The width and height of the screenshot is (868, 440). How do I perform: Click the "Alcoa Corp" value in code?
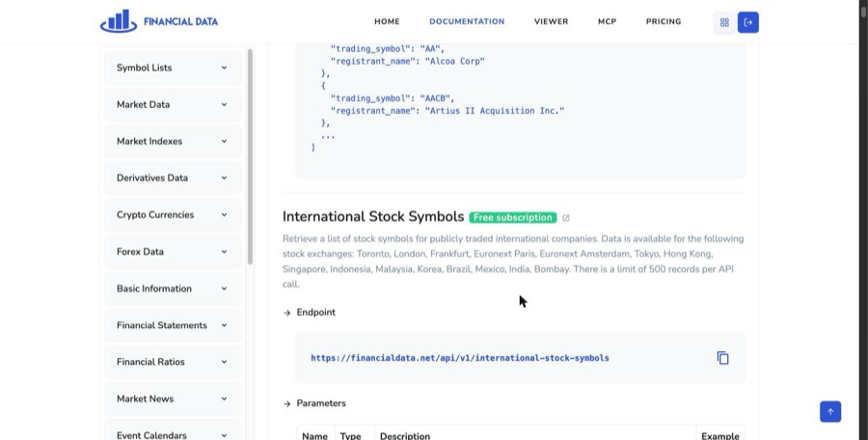click(454, 61)
